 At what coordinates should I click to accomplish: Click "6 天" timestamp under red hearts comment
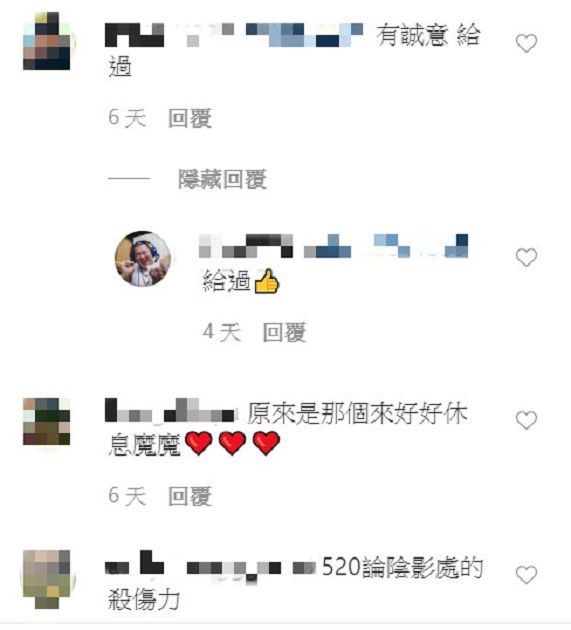coord(127,496)
